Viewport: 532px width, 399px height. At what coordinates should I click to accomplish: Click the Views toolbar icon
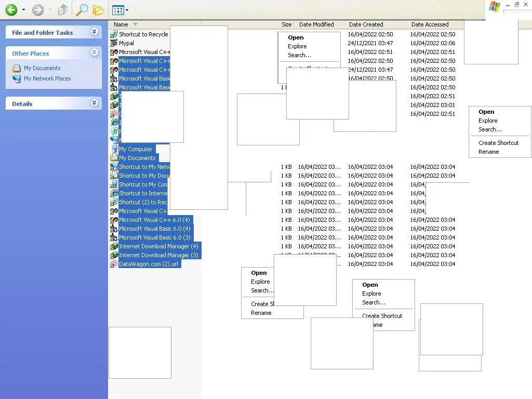tap(118, 10)
